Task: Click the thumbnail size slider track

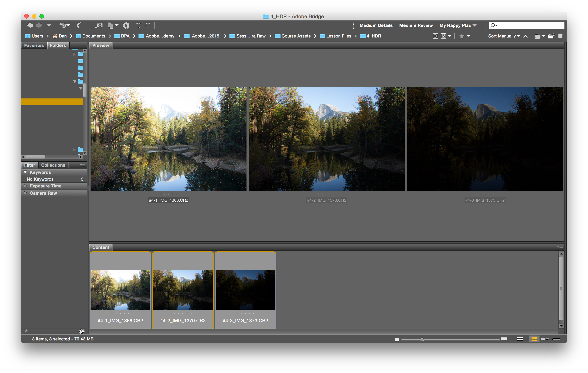Action: pyautogui.click(x=459, y=339)
